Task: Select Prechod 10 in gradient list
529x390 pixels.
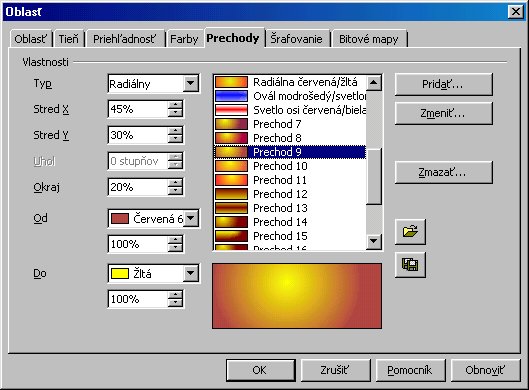Action: [x=290, y=166]
